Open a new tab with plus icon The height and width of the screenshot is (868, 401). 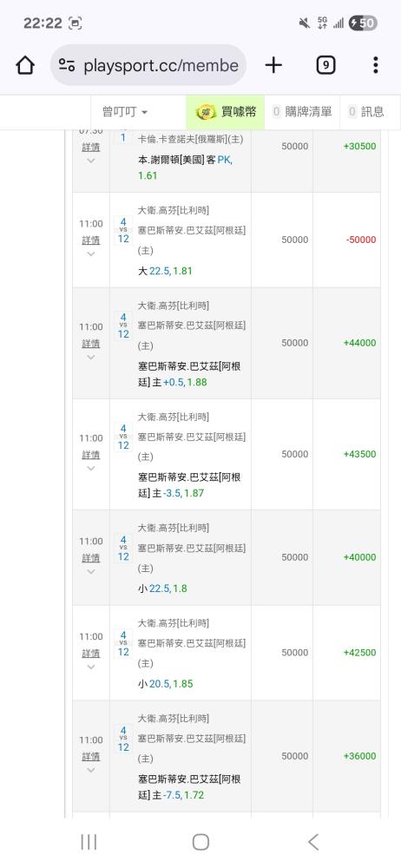pos(273,65)
